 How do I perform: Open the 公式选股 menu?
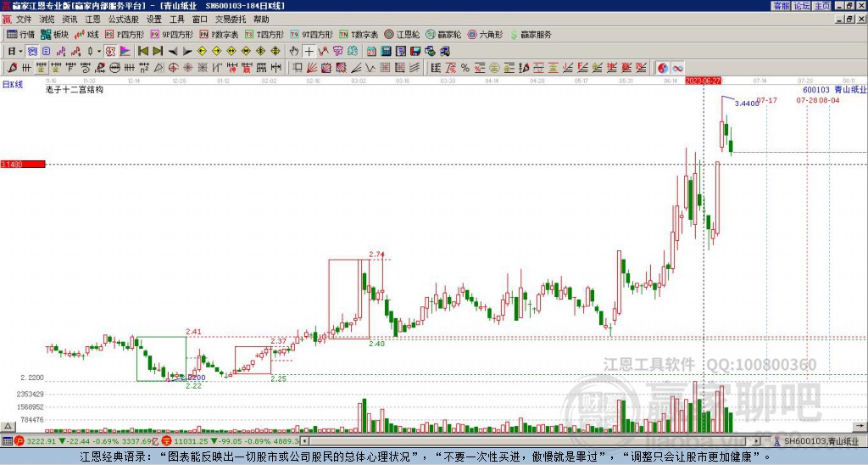point(124,20)
